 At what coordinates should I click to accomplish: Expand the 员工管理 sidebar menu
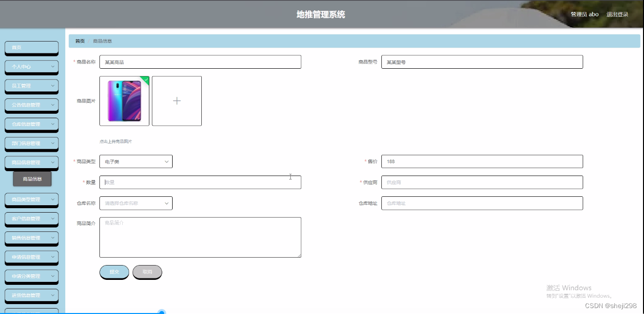[31, 86]
